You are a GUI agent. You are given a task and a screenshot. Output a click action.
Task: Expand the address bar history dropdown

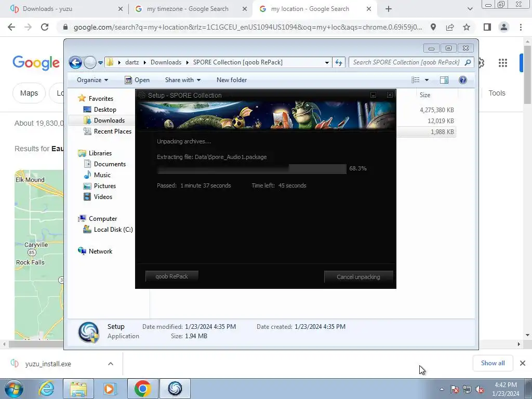[327, 62]
